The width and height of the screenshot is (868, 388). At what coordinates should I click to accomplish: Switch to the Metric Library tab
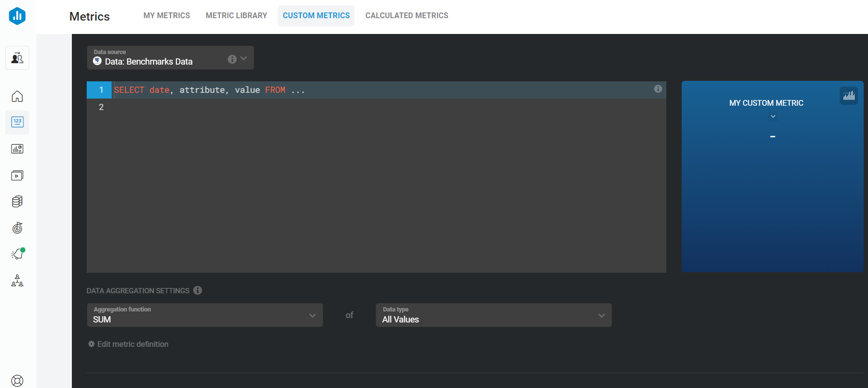click(x=236, y=16)
